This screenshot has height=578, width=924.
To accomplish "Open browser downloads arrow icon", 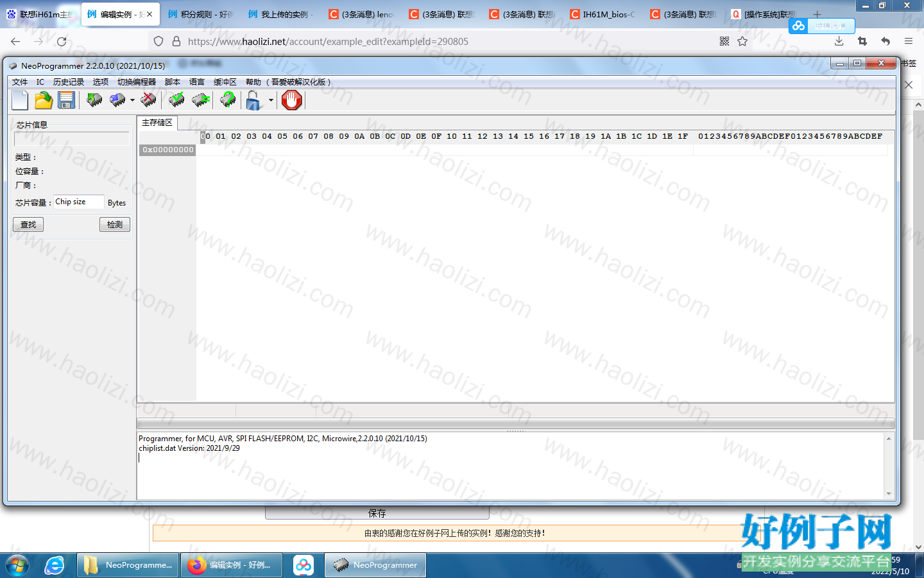I will click(x=839, y=41).
